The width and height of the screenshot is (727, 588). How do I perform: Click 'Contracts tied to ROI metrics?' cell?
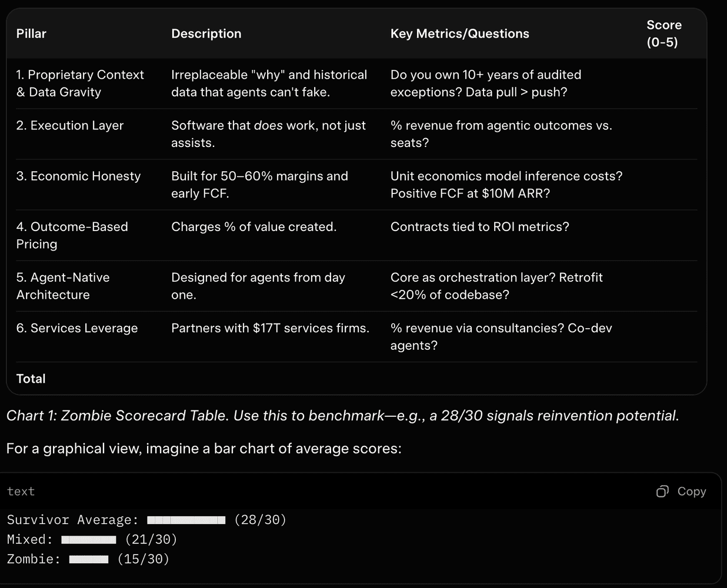(x=480, y=226)
